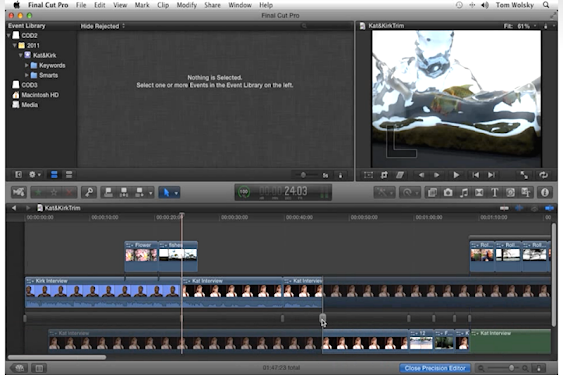Open the Mark menu

pos(142,5)
